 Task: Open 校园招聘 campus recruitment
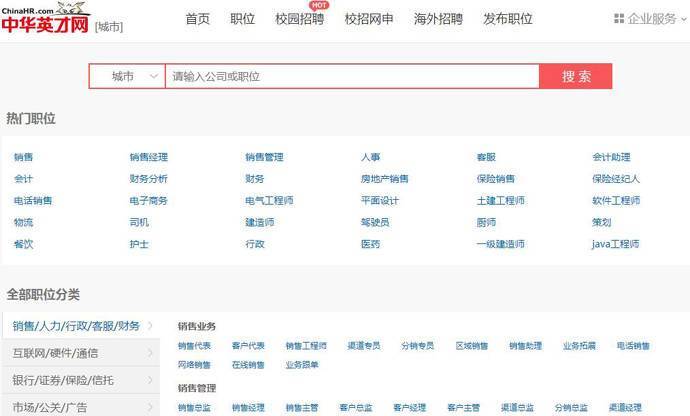click(x=300, y=19)
